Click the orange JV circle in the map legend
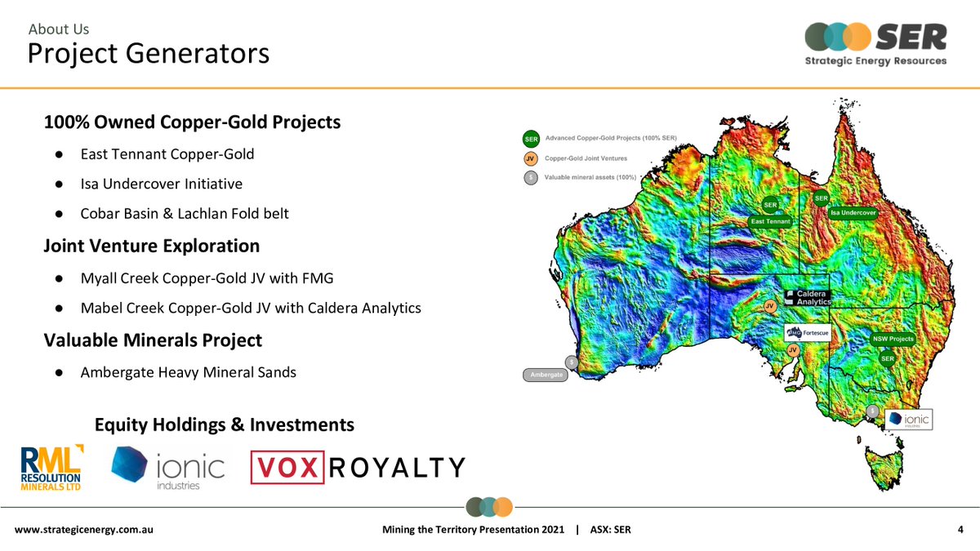This screenshot has width=980, height=551. (531, 159)
